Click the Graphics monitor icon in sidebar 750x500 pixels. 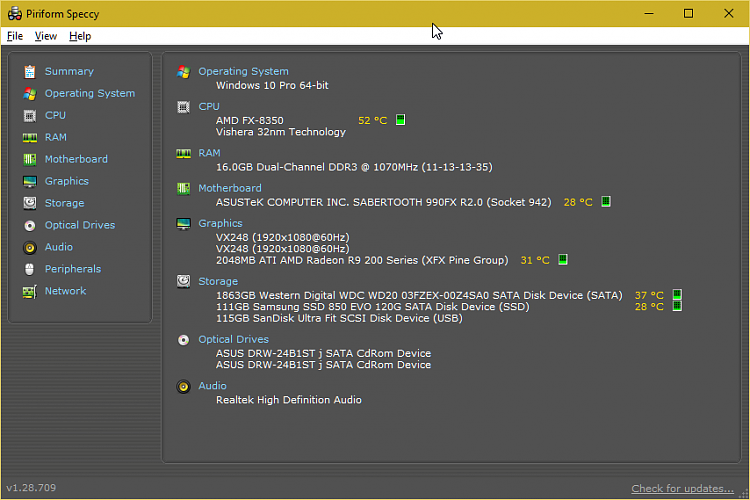pos(30,182)
